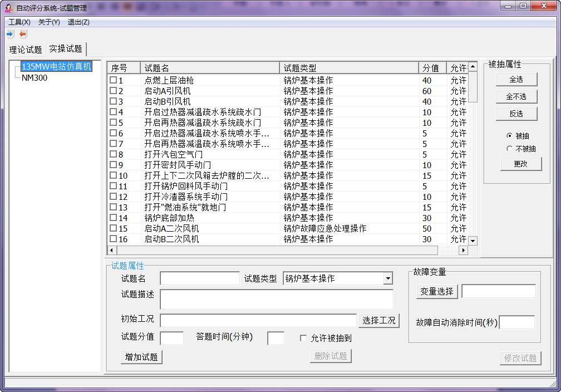
Task: Enable the 允许被抽到 checkbox
Action: tap(303, 338)
